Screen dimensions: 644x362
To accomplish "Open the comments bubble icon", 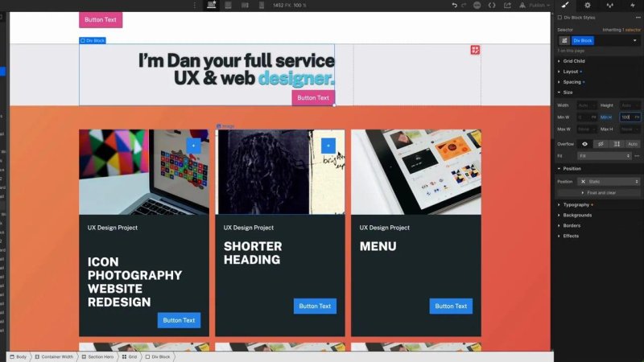I will pos(477,5).
